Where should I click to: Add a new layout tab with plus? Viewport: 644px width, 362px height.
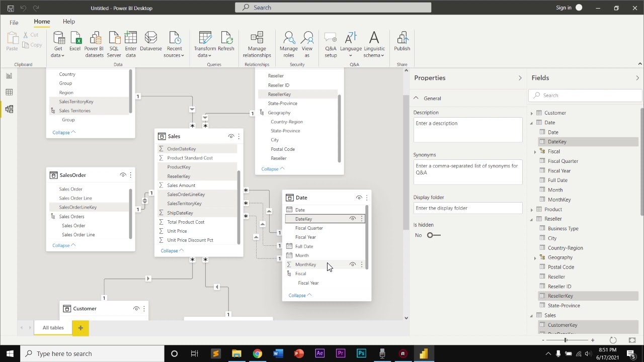coord(80,328)
